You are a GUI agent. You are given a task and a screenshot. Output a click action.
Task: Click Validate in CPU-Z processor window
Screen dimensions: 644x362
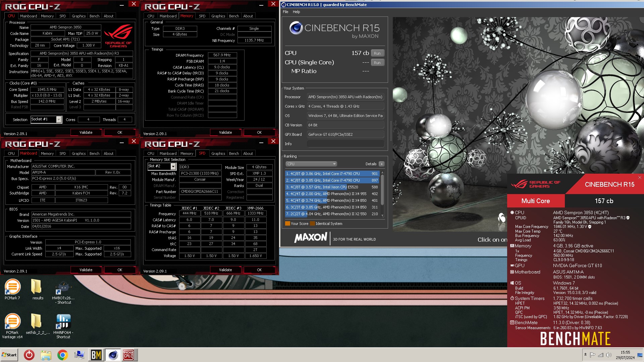[x=86, y=132]
